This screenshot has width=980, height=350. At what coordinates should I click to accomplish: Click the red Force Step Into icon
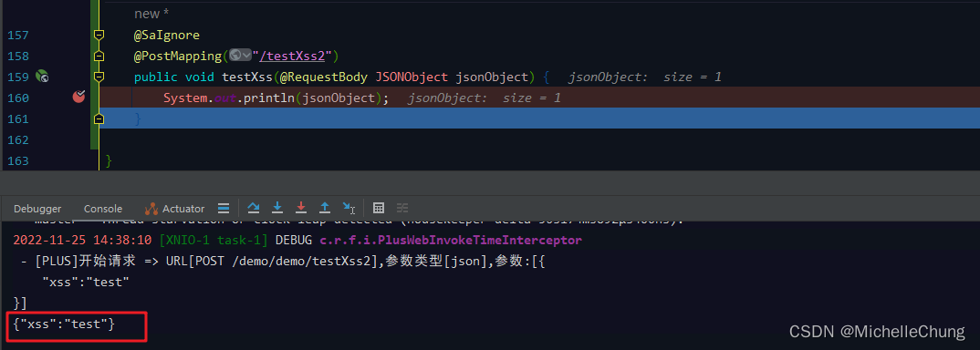click(x=301, y=208)
